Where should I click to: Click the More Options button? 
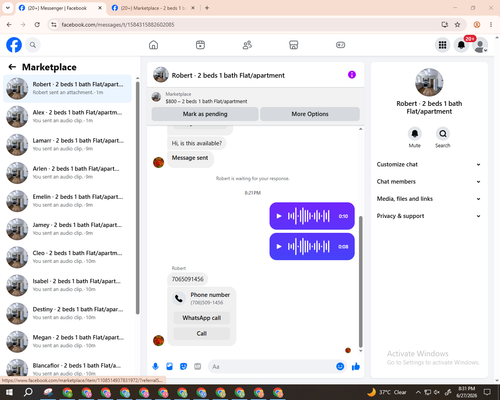310,114
